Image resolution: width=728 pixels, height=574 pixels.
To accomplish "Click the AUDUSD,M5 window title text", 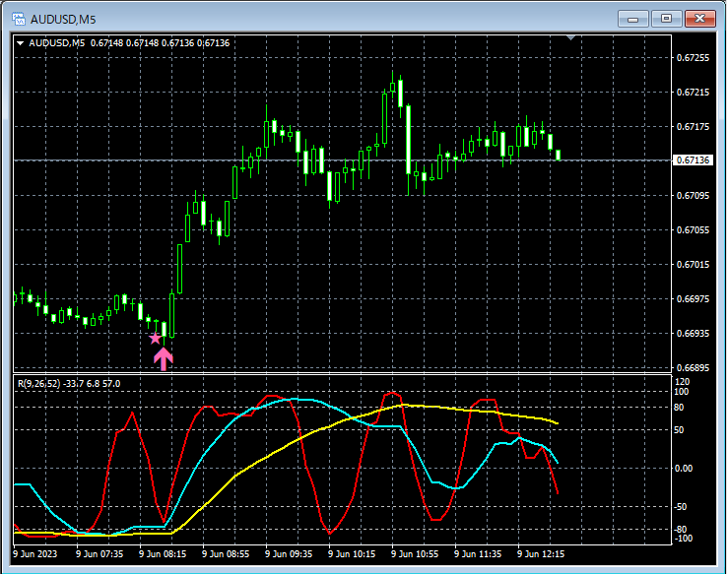I will coord(63,20).
